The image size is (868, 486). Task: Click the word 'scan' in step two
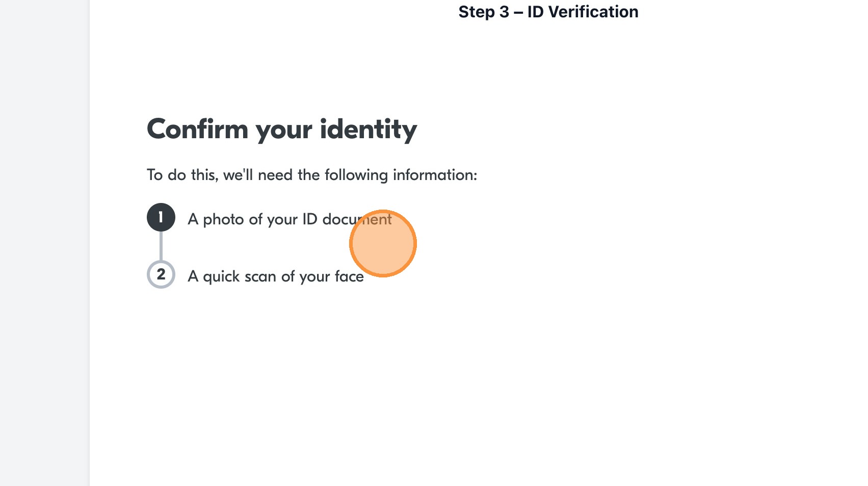[x=260, y=276]
